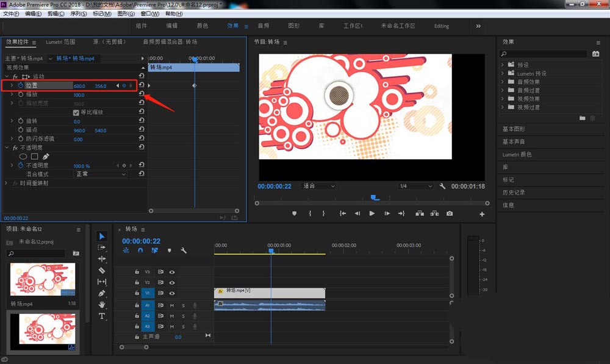Activate the Razor tool
The image size is (610, 364).
click(x=102, y=270)
